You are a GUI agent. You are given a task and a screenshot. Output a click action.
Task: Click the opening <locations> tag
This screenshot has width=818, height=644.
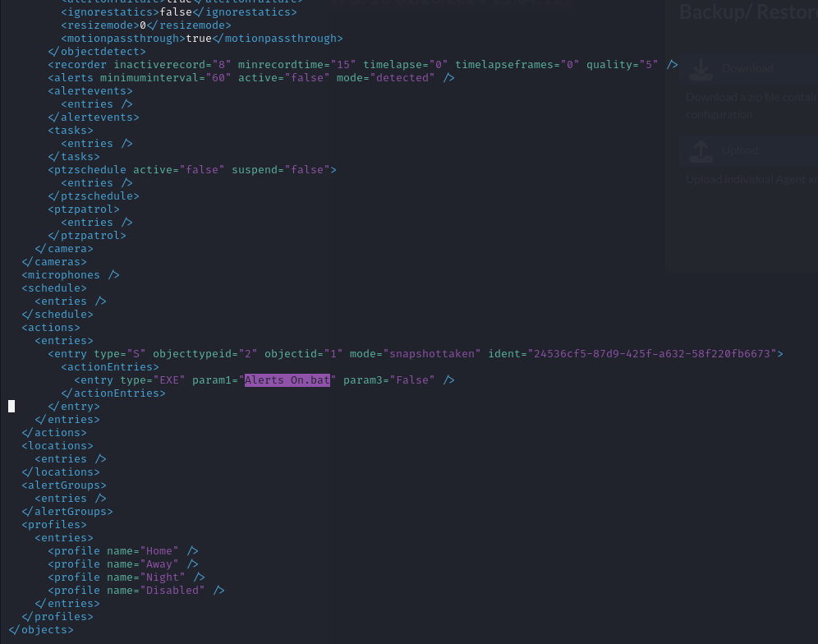click(57, 446)
